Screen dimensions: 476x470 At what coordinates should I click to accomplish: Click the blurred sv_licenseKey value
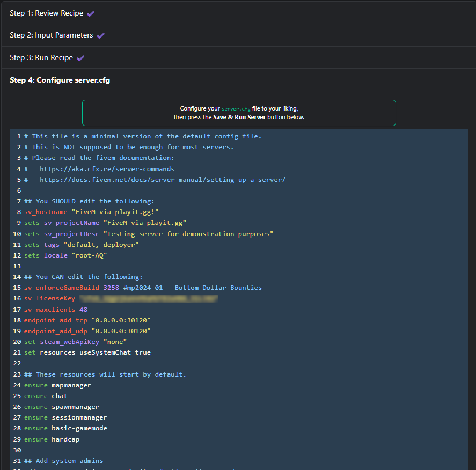[x=149, y=298]
